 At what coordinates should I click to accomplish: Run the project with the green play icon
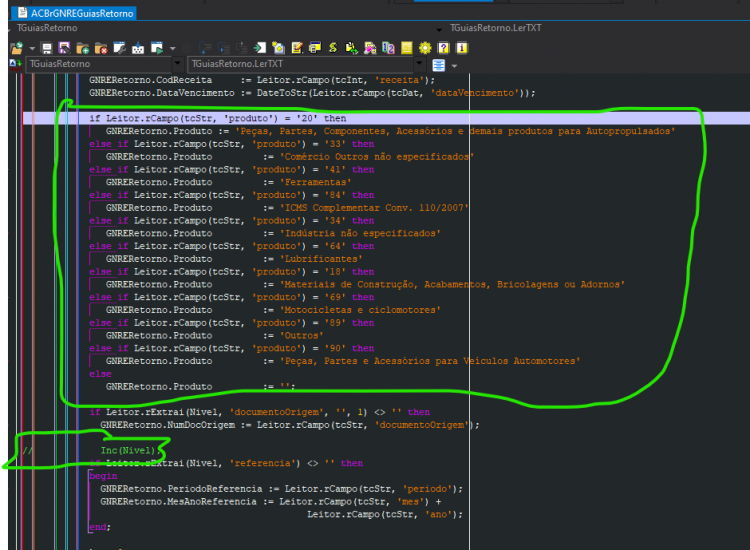coord(157,48)
